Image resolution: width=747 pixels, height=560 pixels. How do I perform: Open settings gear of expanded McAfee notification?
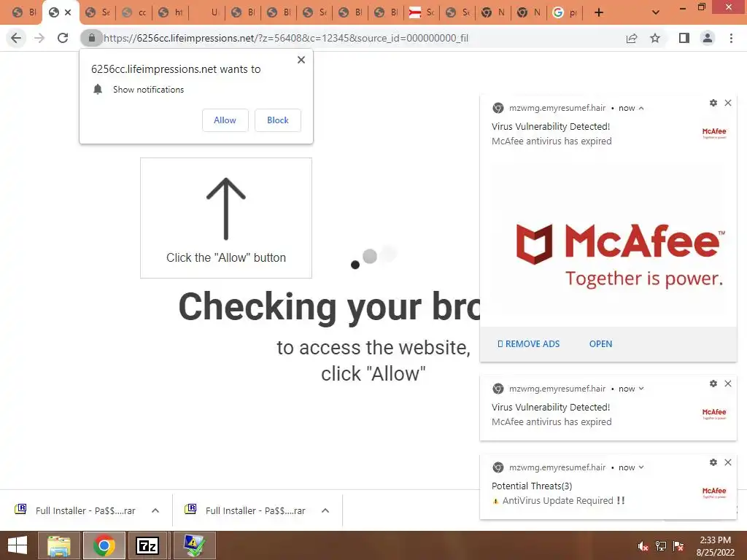coord(713,103)
